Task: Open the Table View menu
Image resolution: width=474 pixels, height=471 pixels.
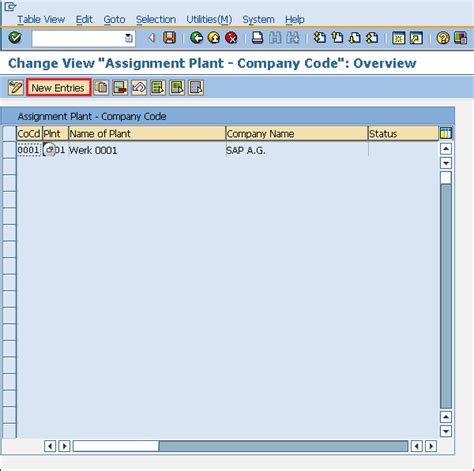Action: pos(41,19)
